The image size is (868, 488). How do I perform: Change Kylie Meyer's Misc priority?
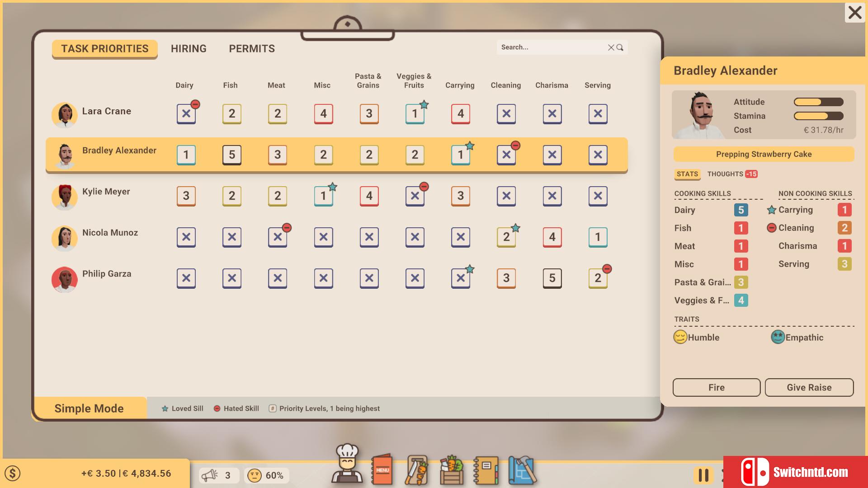pyautogui.click(x=324, y=196)
